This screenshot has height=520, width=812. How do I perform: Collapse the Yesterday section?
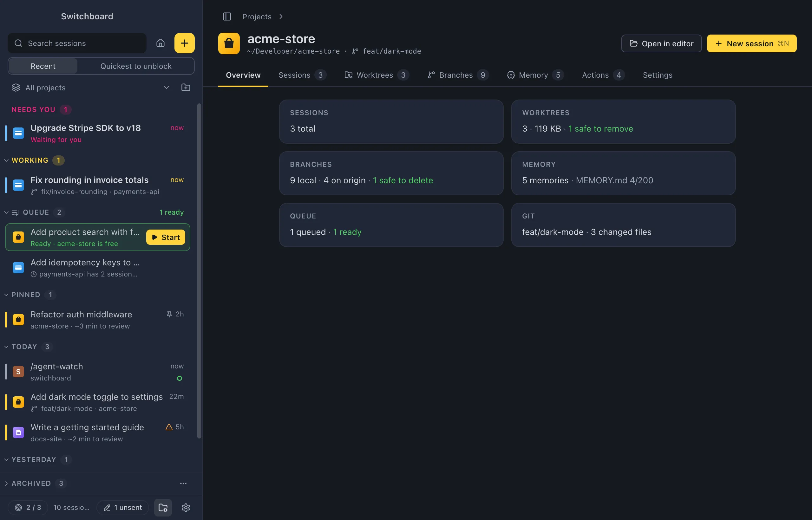coord(6,459)
